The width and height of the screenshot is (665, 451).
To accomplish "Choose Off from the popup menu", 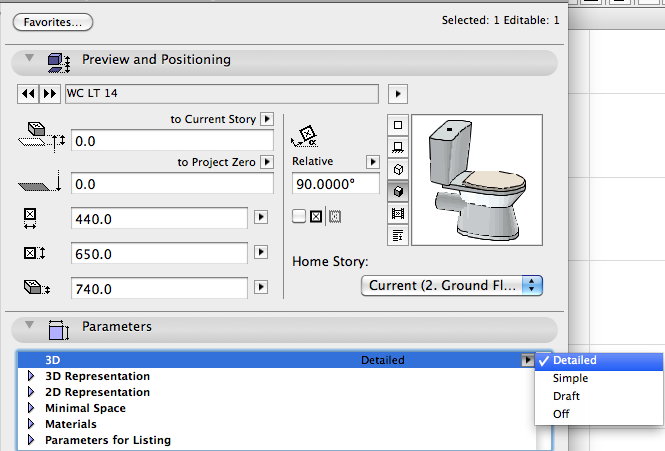I will 599,414.
